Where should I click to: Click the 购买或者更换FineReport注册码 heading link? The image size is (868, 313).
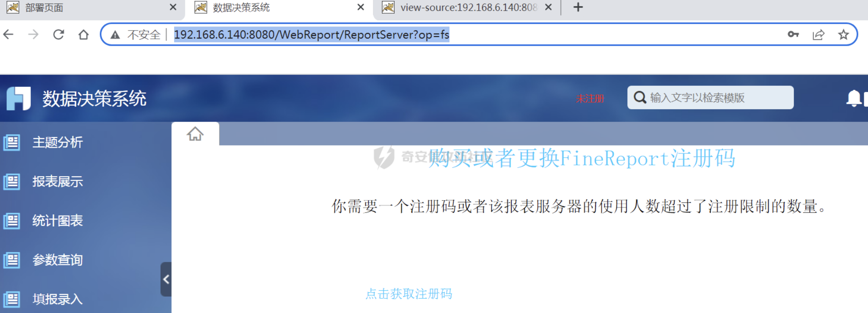582,158
